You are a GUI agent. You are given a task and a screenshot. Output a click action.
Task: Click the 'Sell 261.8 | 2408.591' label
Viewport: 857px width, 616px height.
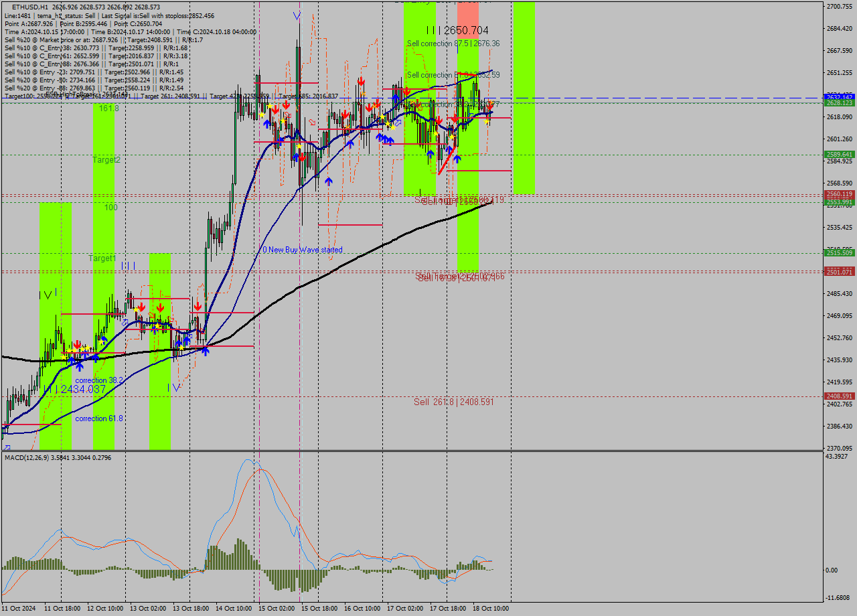[454, 402]
